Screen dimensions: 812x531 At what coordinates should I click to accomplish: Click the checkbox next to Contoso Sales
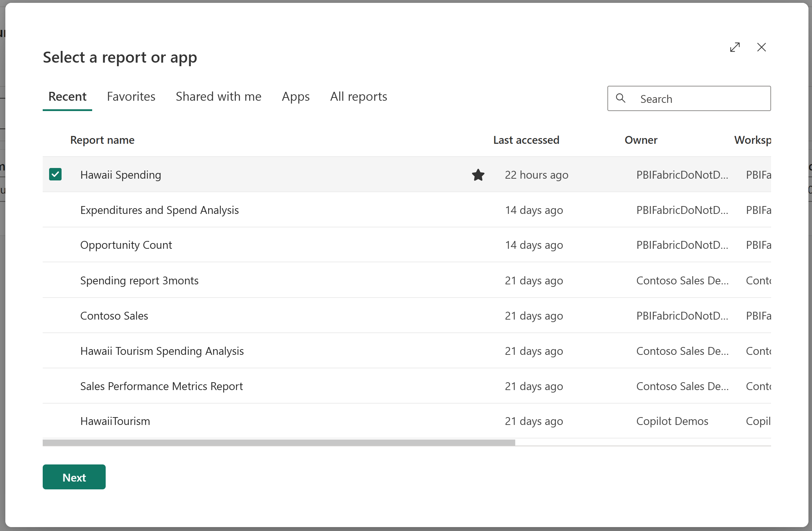pos(55,315)
